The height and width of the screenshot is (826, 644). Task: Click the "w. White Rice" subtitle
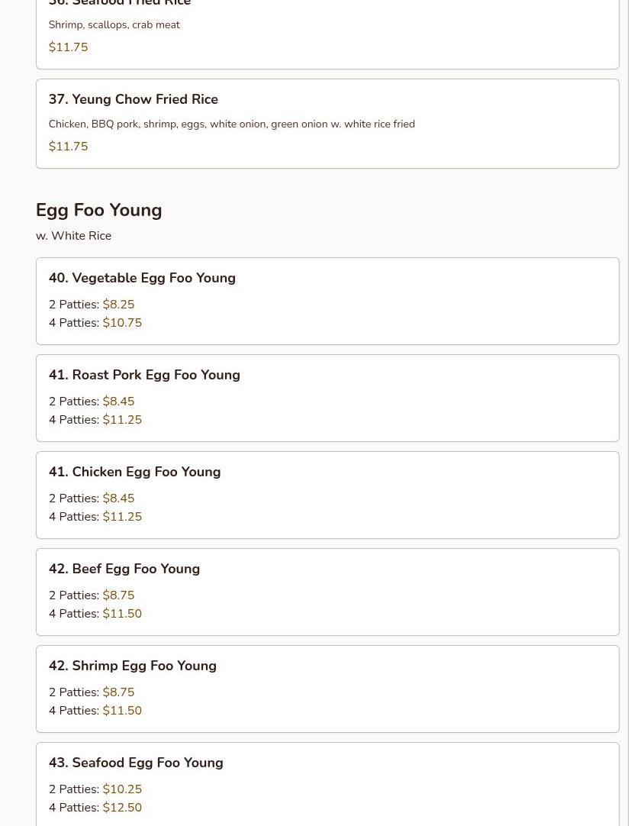click(73, 236)
